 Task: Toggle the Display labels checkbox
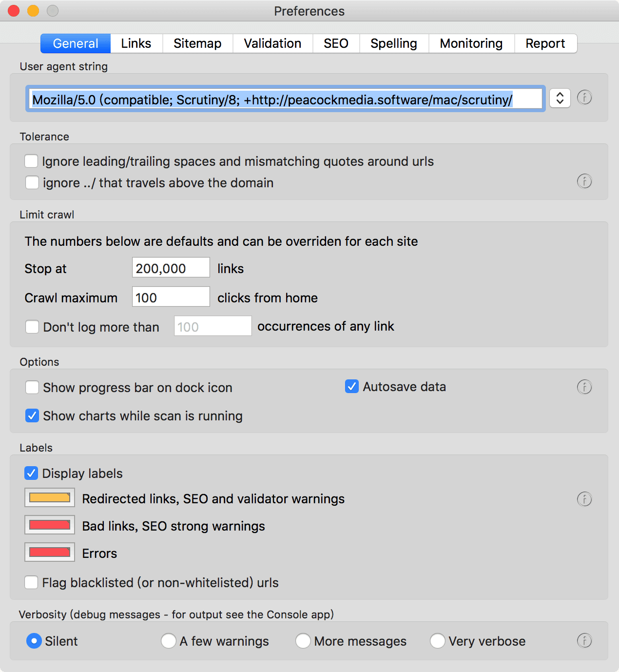(32, 474)
